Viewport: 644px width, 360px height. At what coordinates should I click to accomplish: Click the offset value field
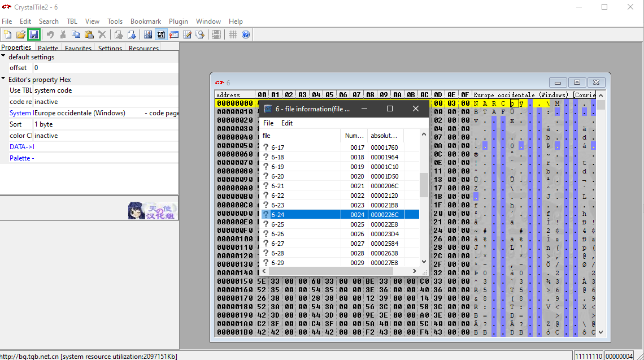105,68
